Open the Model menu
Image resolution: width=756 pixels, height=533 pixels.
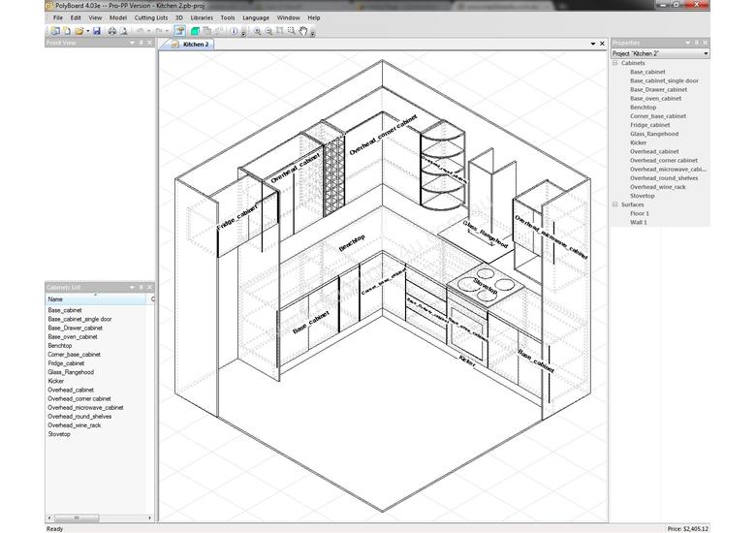pos(118,17)
